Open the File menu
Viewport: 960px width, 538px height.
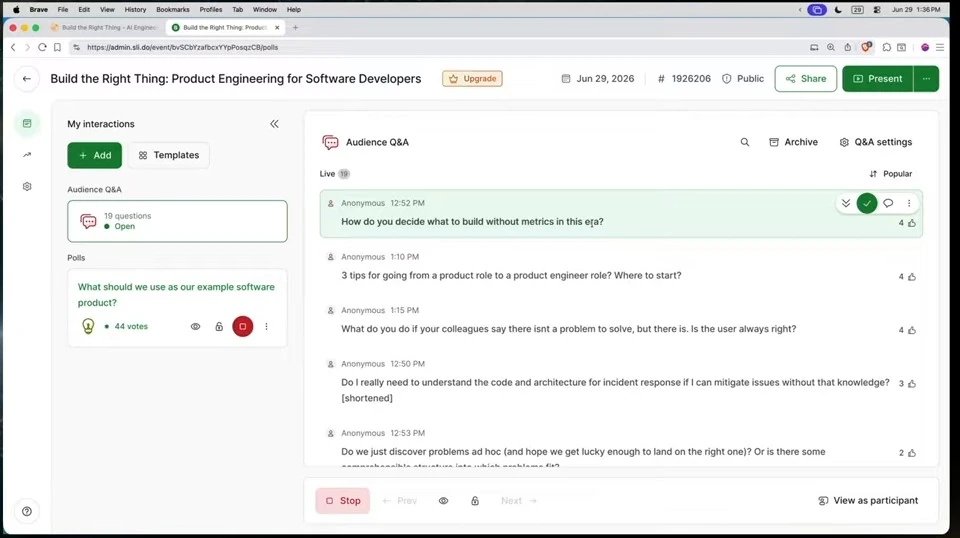coord(63,10)
